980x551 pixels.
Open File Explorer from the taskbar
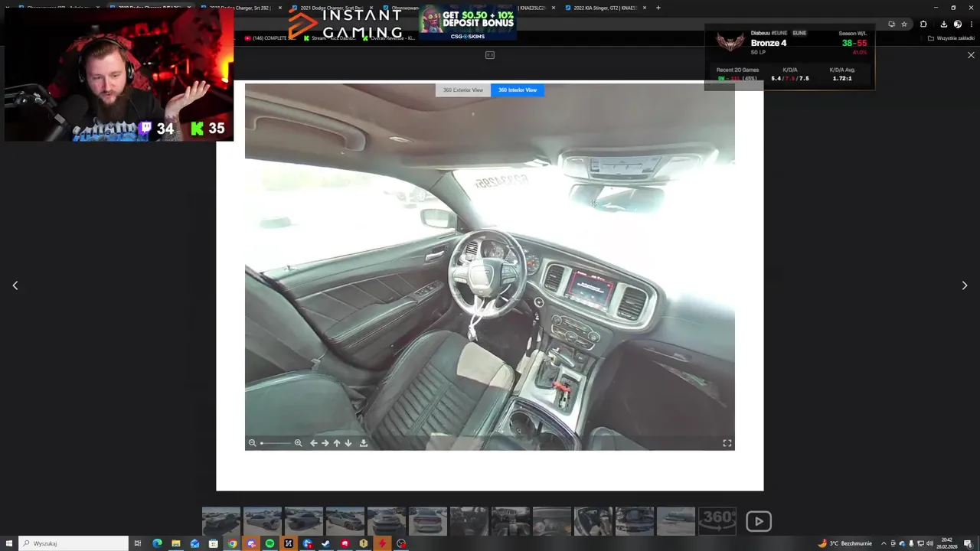[176, 543]
